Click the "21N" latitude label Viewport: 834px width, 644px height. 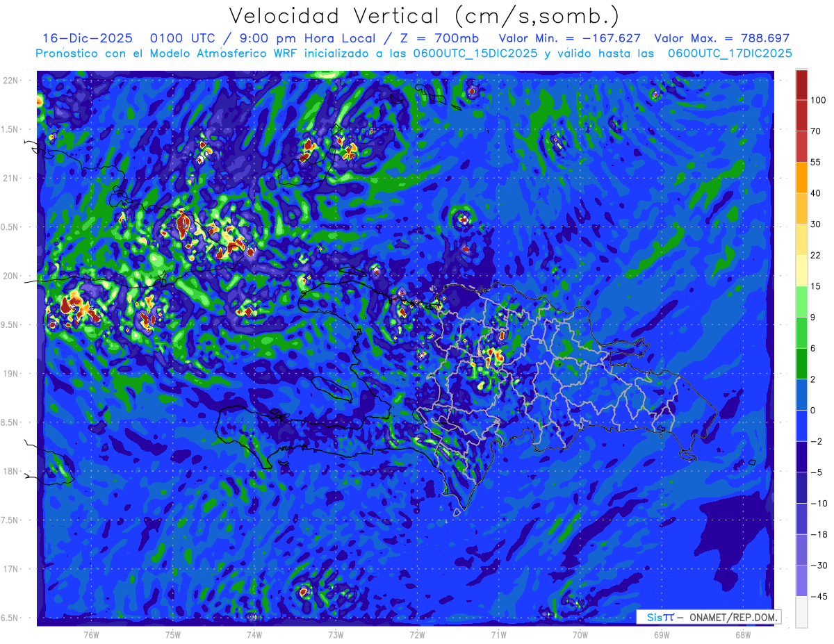pos(10,178)
